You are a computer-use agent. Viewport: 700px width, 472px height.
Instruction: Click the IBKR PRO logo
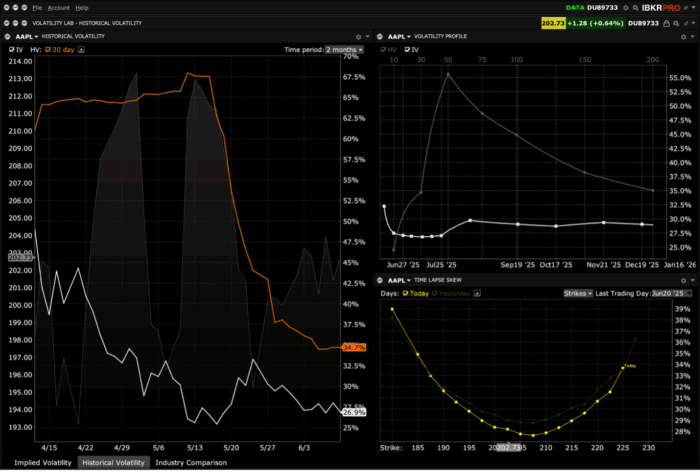click(x=661, y=8)
